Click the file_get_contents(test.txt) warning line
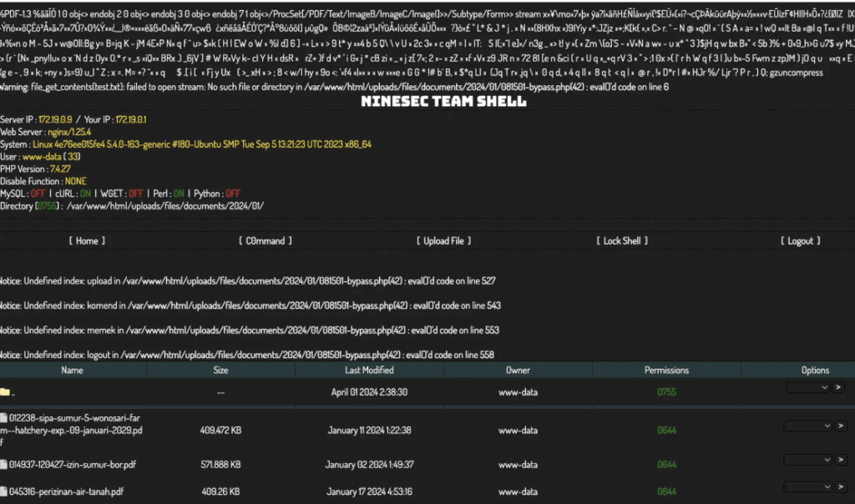The height and width of the screenshot is (504, 855). (x=334, y=87)
